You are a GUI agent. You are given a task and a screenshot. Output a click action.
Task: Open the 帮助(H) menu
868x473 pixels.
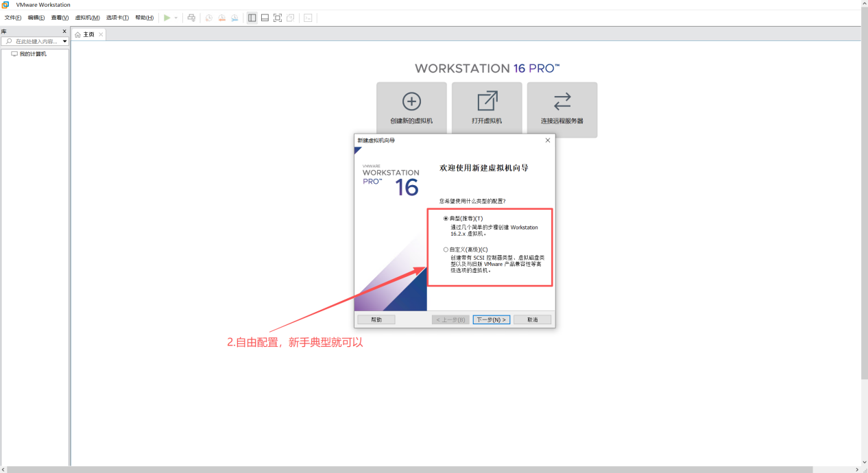(x=144, y=18)
